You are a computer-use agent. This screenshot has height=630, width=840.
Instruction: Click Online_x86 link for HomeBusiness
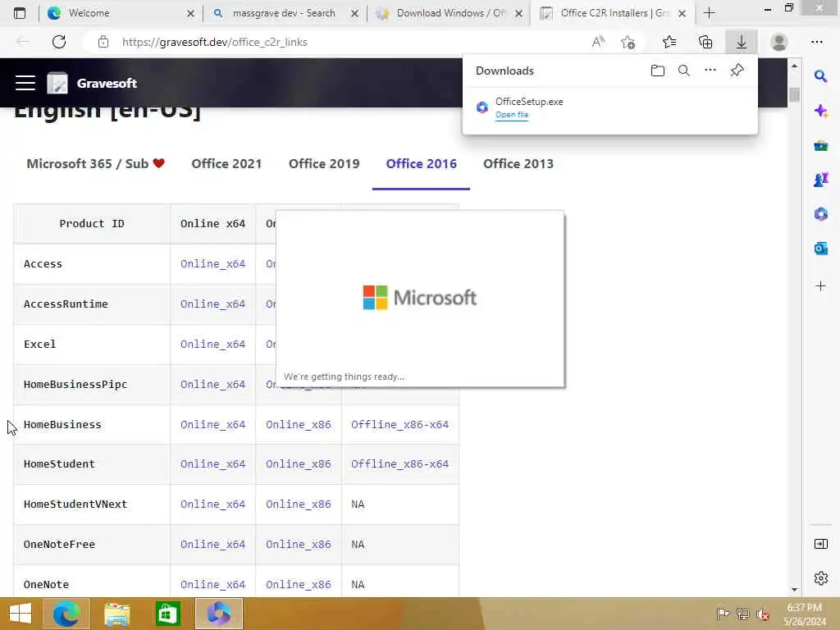(x=299, y=424)
